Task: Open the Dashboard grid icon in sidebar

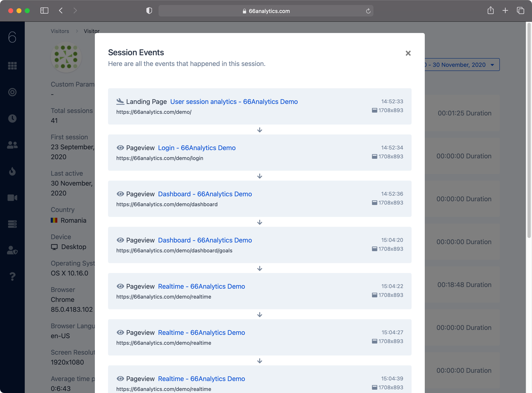Action: (x=12, y=66)
